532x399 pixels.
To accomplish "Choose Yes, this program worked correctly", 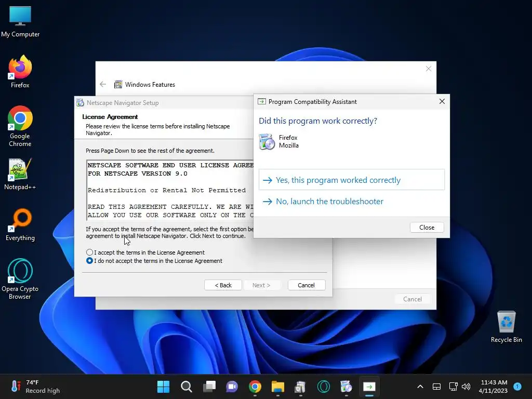I will pos(352,180).
